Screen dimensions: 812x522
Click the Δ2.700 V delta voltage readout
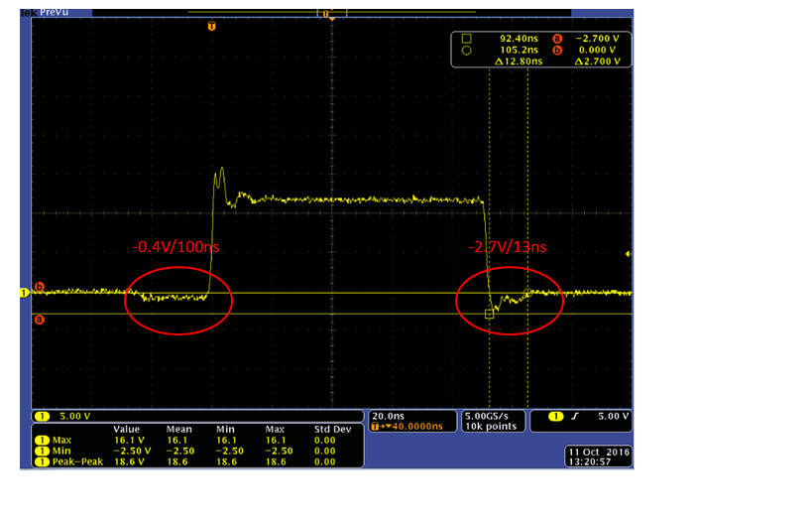pyautogui.click(x=597, y=62)
